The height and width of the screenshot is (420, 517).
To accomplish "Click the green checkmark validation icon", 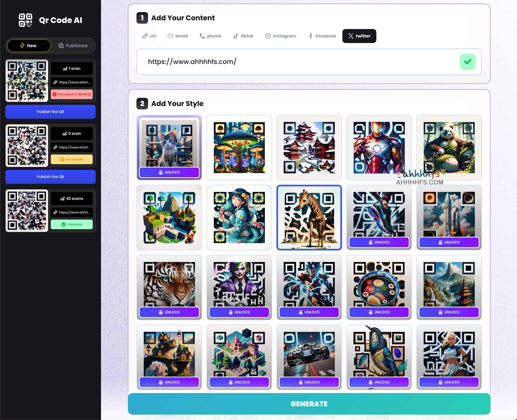I will 467,62.
